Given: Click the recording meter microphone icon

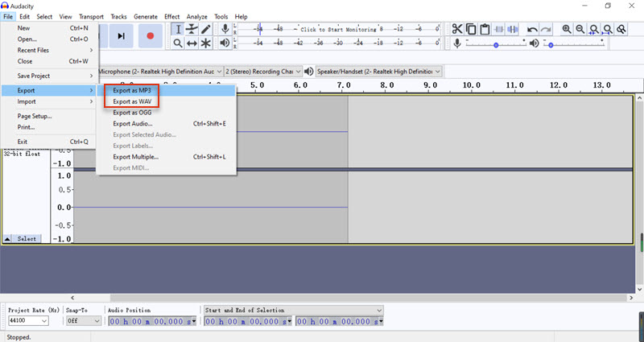Looking at the screenshot, I should pos(225,29).
